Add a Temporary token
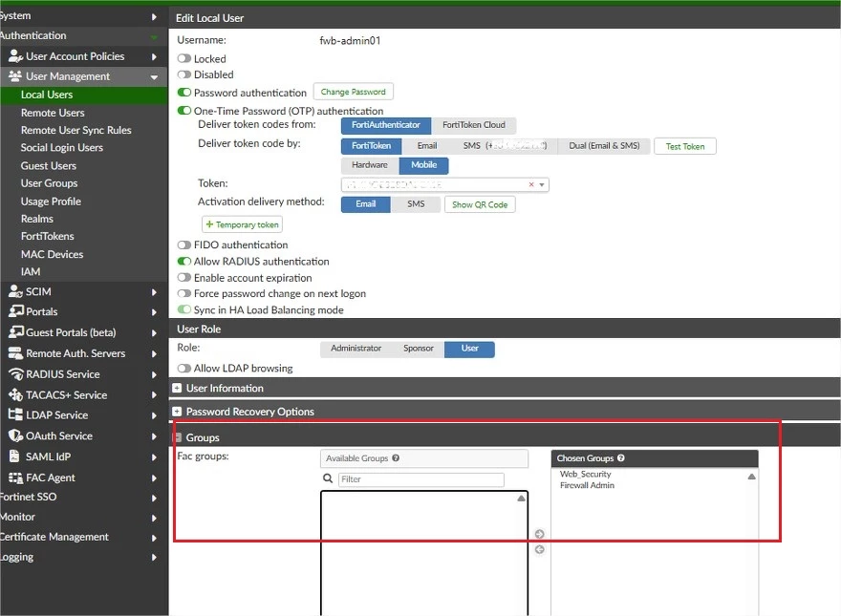This screenshot has height=616, width=841. pyautogui.click(x=242, y=224)
